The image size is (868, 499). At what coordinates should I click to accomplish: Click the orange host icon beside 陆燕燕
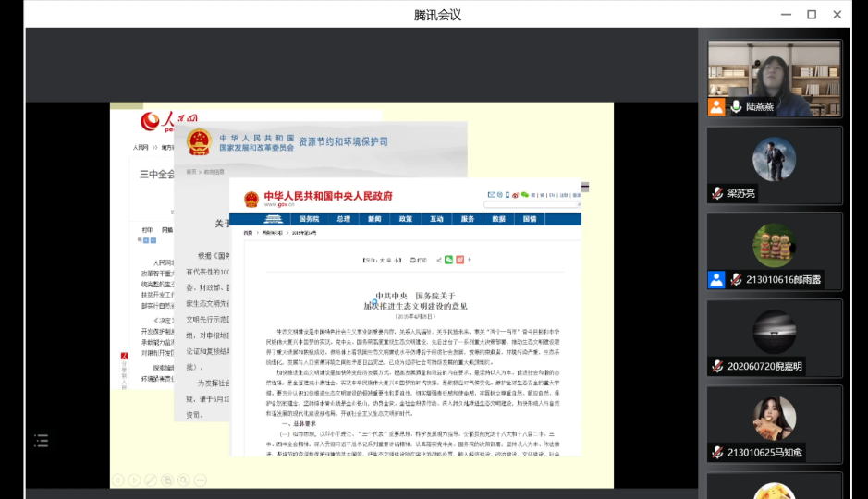pyautogui.click(x=716, y=107)
